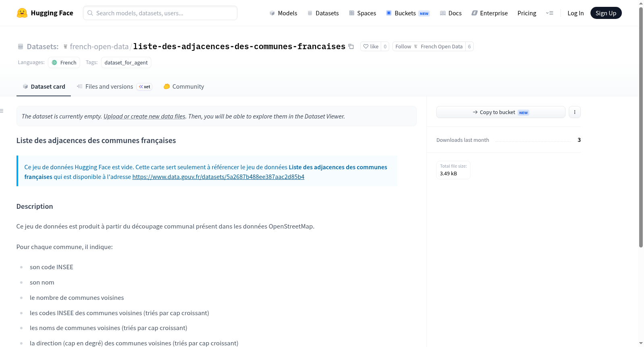Image resolution: width=644 pixels, height=347 pixels.
Task: Open the Models page
Action: (283, 13)
